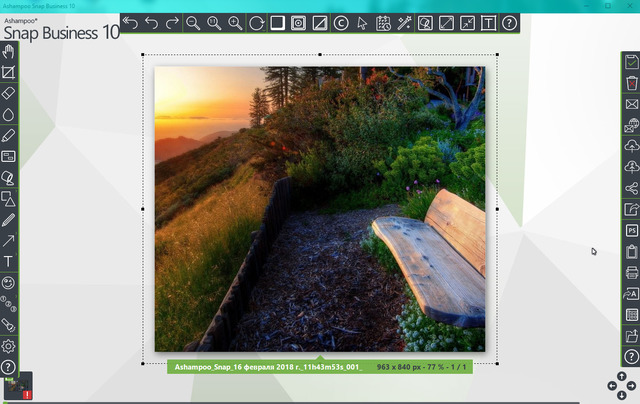Choose the Text tool in left toolbar
The image size is (640, 404).
tap(9, 261)
